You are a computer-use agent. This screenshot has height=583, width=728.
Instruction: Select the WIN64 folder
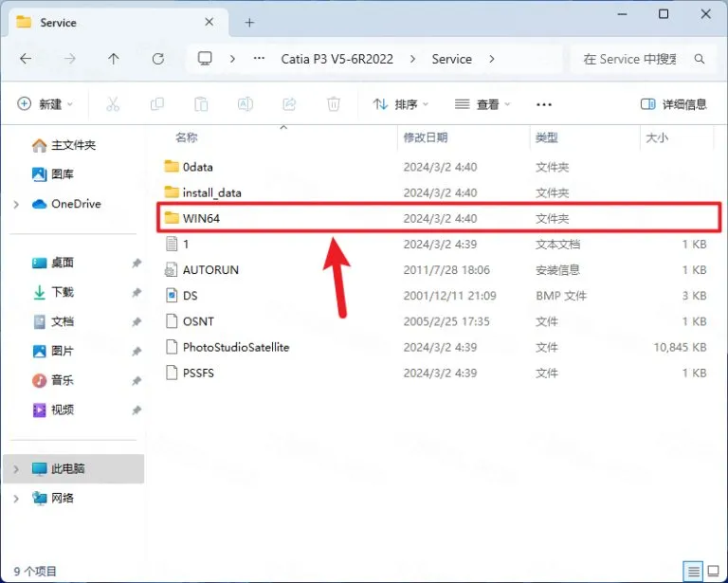coord(438,218)
